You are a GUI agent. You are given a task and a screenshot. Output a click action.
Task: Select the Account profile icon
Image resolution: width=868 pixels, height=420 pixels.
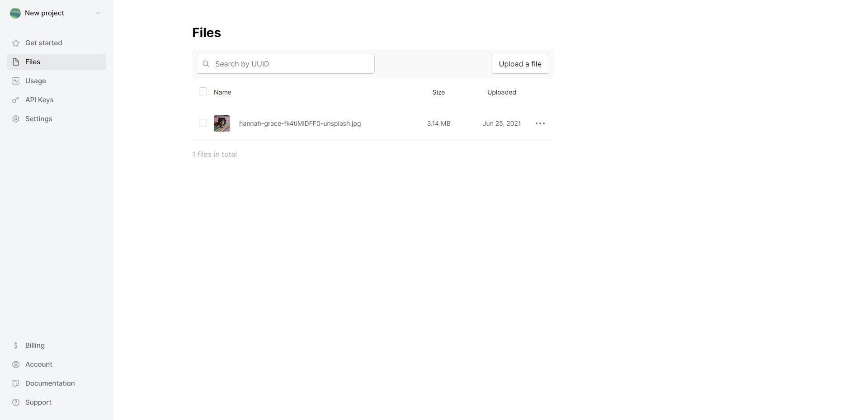(16, 364)
